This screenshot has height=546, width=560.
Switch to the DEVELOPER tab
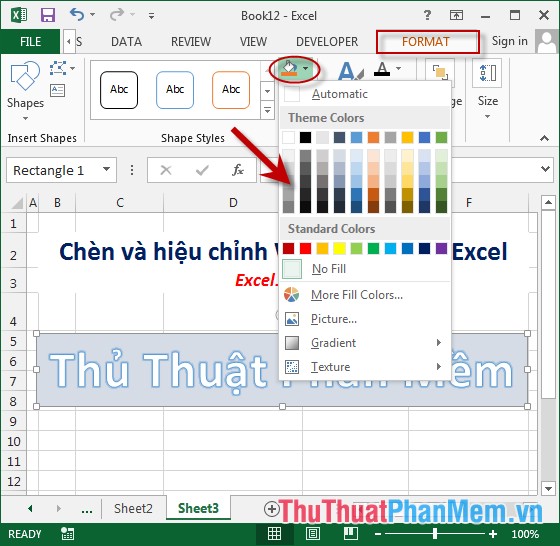click(x=327, y=42)
